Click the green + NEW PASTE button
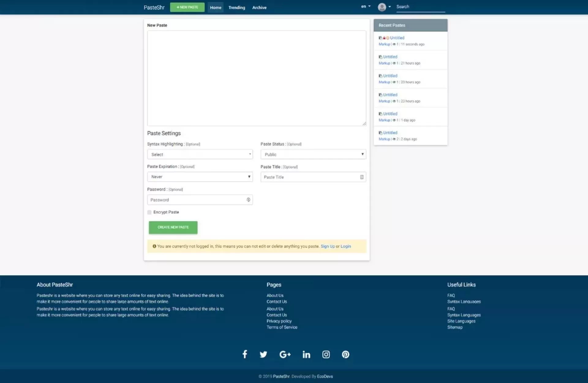The width and height of the screenshot is (588, 383). [x=187, y=7]
